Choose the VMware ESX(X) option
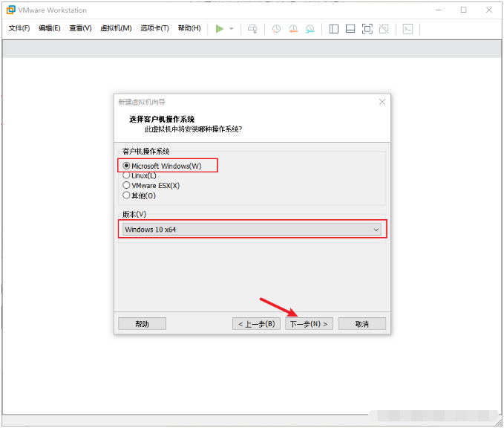This screenshot has height=428, width=504. tap(127, 185)
